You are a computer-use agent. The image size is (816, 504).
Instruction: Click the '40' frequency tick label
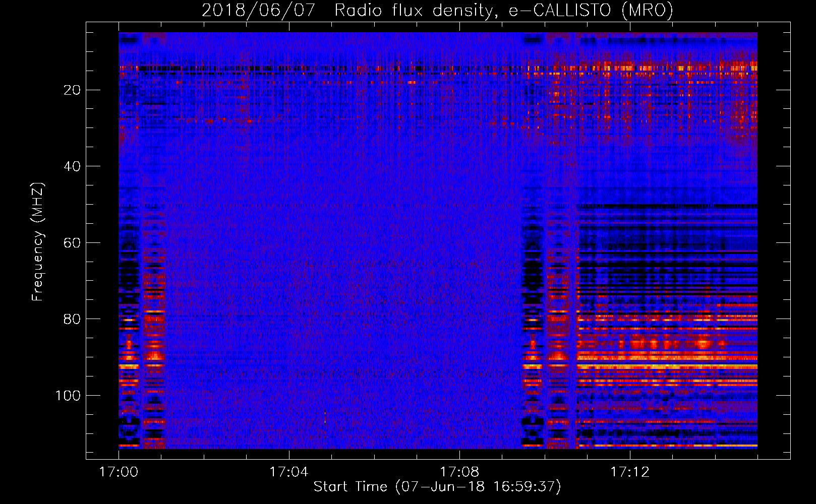tap(72, 166)
